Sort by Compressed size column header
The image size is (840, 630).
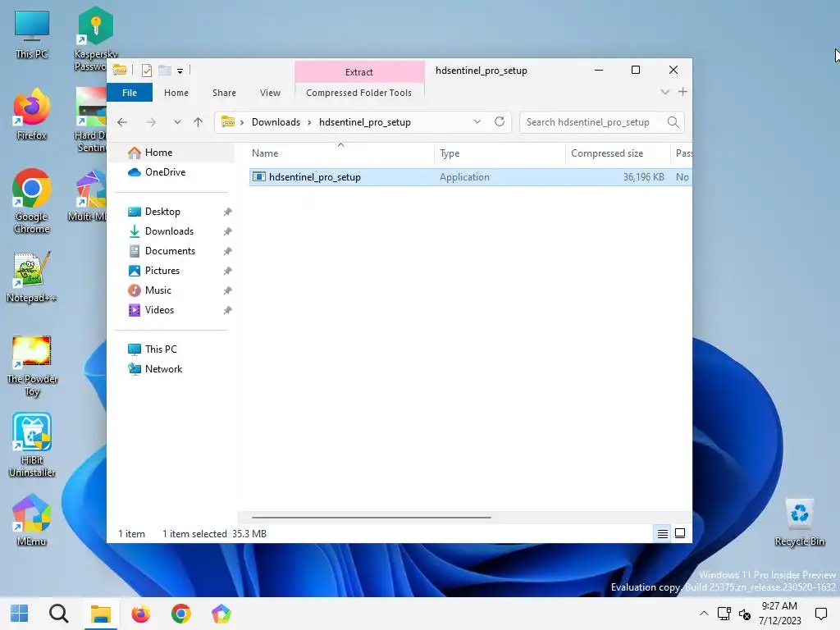pyautogui.click(x=617, y=153)
